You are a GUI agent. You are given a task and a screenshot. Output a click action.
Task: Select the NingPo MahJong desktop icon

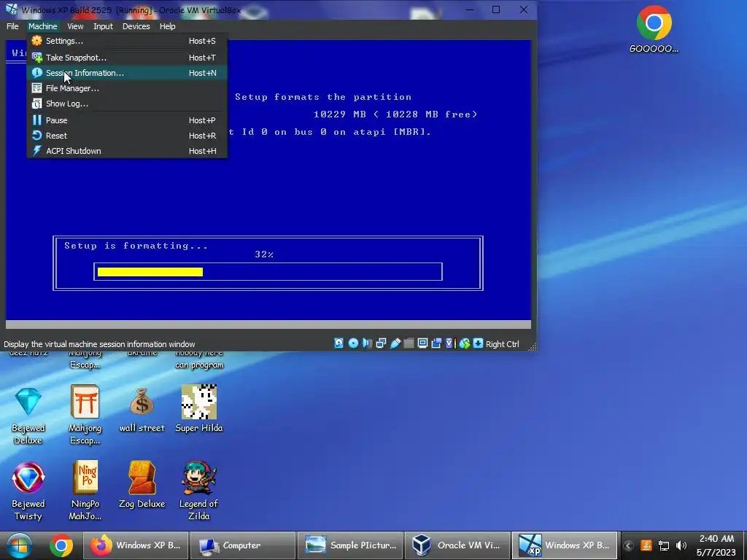pos(85,491)
